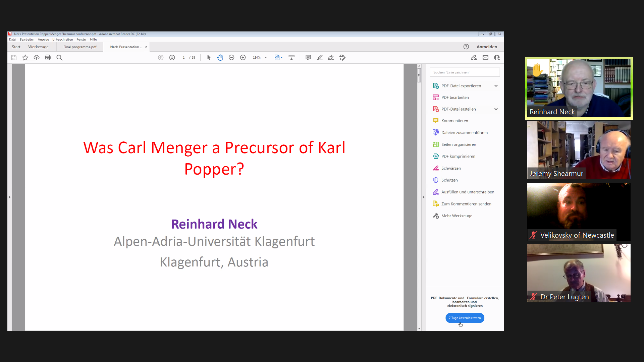The height and width of the screenshot is (362, 644).
Task: Click the zoom out minus icon
Action: [x=231, y=58]
